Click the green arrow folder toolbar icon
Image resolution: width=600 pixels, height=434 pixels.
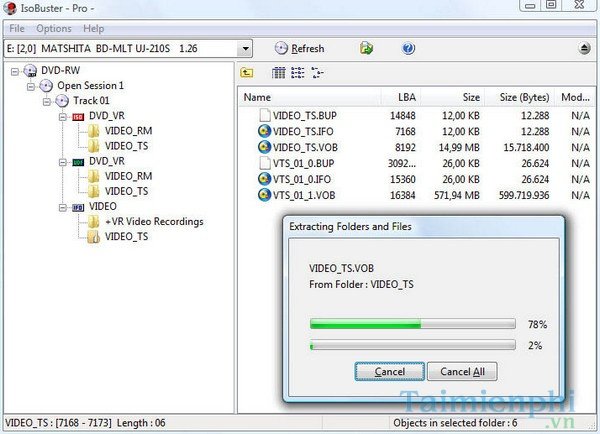point(366,49)
